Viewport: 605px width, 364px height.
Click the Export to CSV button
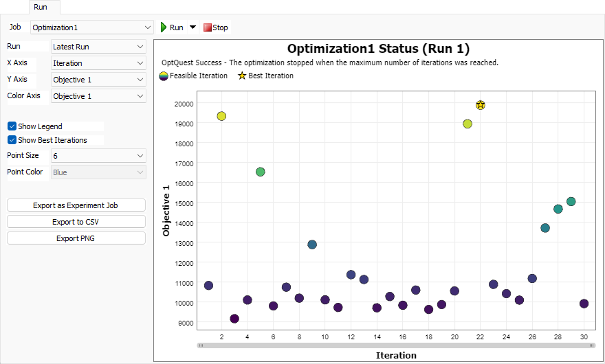click(76, 222)
